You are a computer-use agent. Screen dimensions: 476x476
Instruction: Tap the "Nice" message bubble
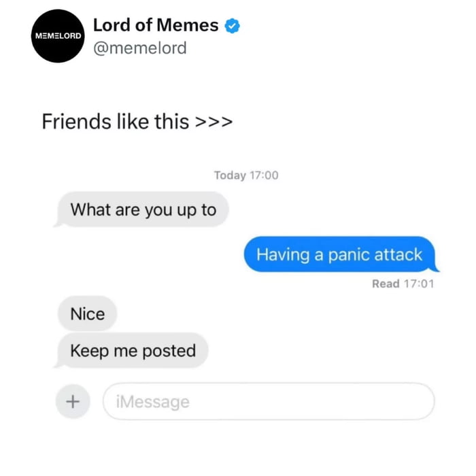click(88, 313)
